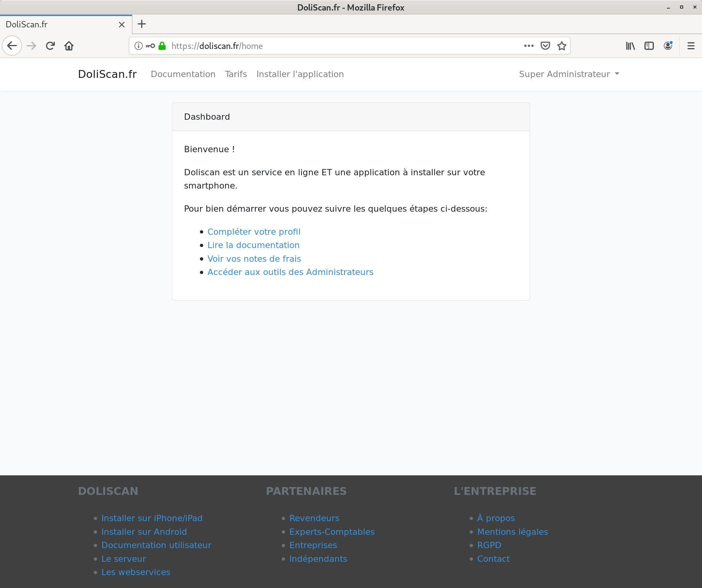This screenshot has height=588, width=702.
Task: Go to the Firefox home page icon
Action: pyautogui.click(x=69, y=46)
